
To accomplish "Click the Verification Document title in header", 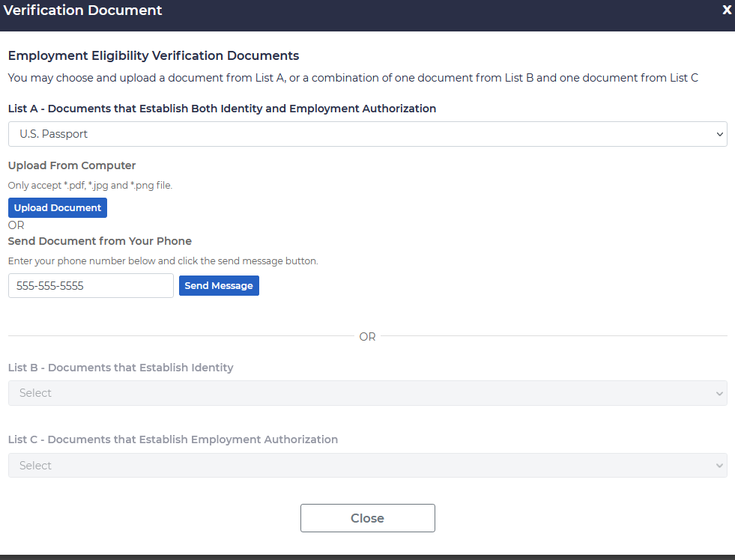I will pyautogui.click(x=83, y=10).
